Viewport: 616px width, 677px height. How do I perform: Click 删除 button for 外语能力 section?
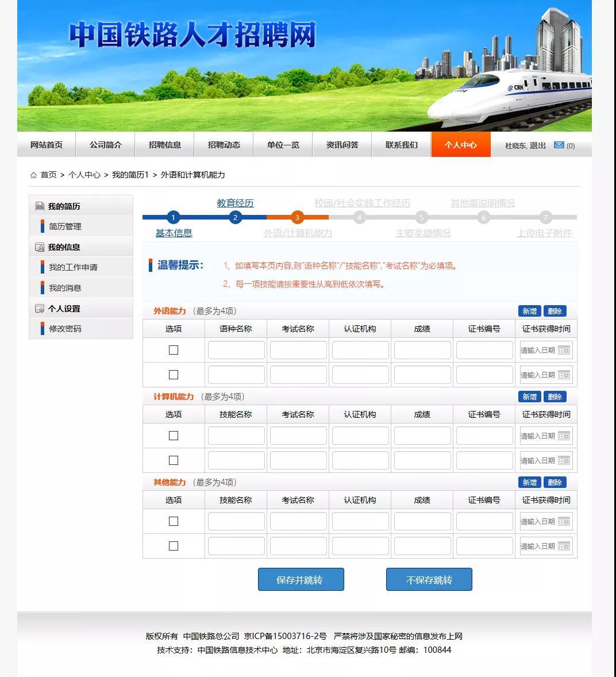point(555,311)
